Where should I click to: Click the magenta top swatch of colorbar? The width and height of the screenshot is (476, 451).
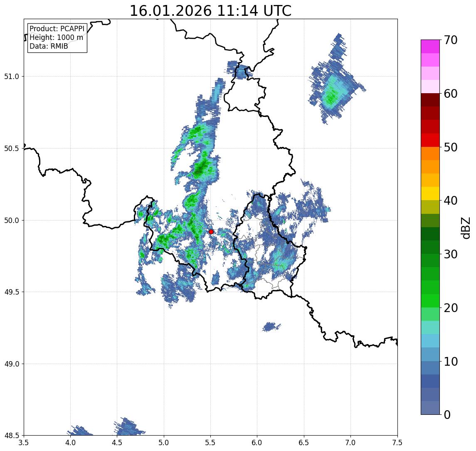430,47
